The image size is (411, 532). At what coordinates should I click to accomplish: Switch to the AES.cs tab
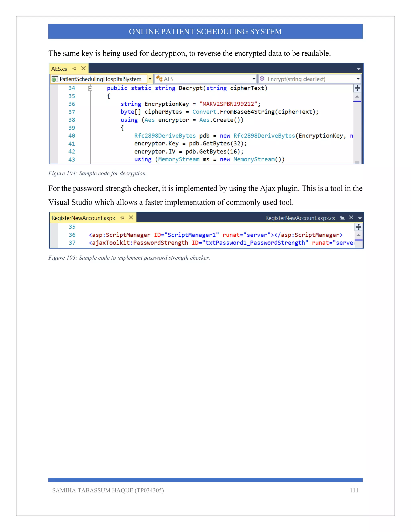point(59,69)
